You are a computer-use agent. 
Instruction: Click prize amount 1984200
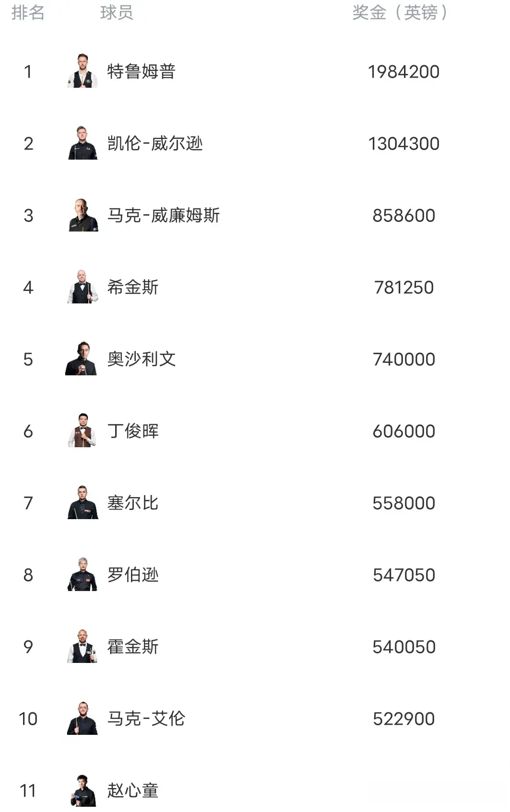pos(403,72)
